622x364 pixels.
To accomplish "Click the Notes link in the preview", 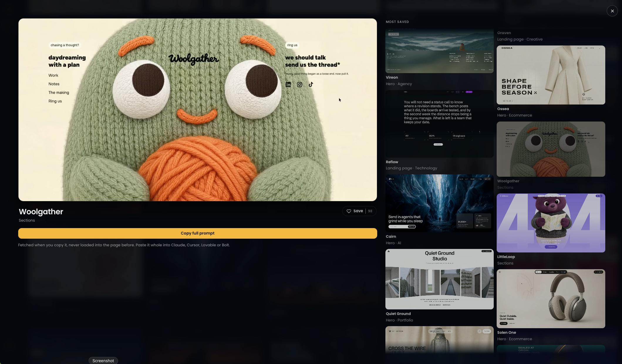I will tap(54, 84).
